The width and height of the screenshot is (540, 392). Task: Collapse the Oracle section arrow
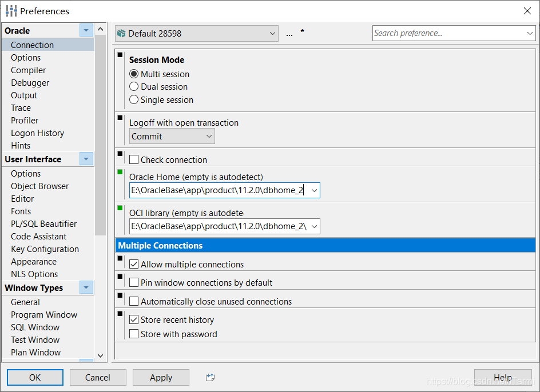click(86, 30)
